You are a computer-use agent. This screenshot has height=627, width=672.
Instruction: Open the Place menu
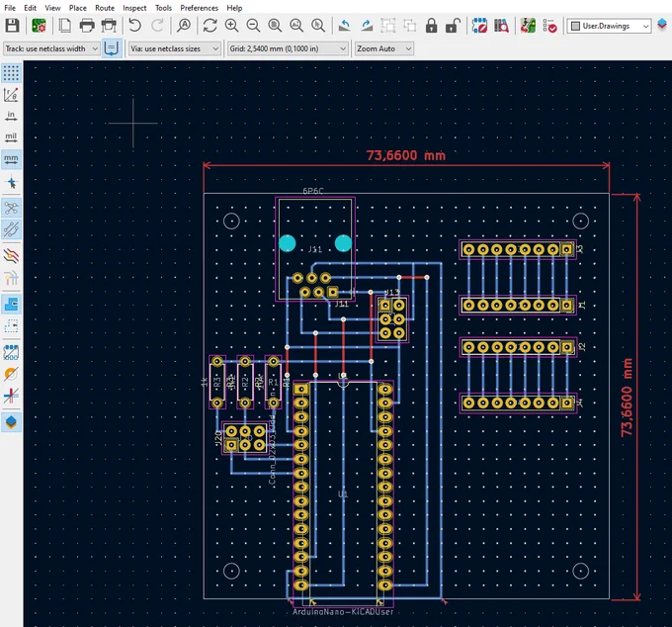tap(77, 8)
